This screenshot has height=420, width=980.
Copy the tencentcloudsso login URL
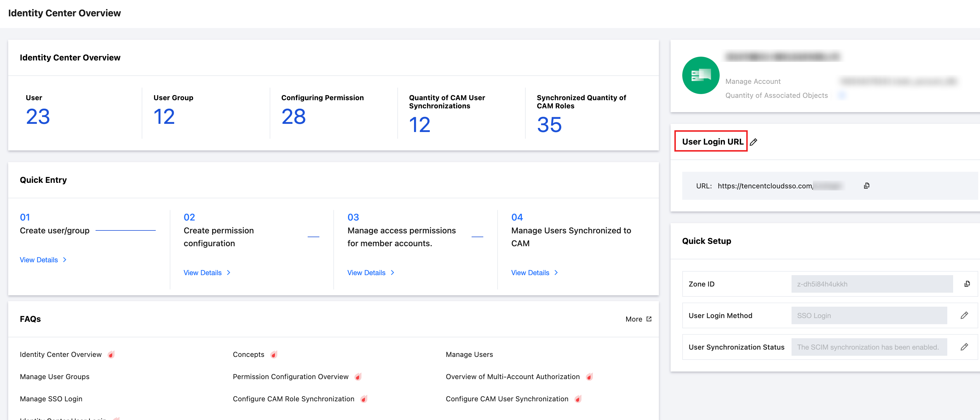[866, 186]
